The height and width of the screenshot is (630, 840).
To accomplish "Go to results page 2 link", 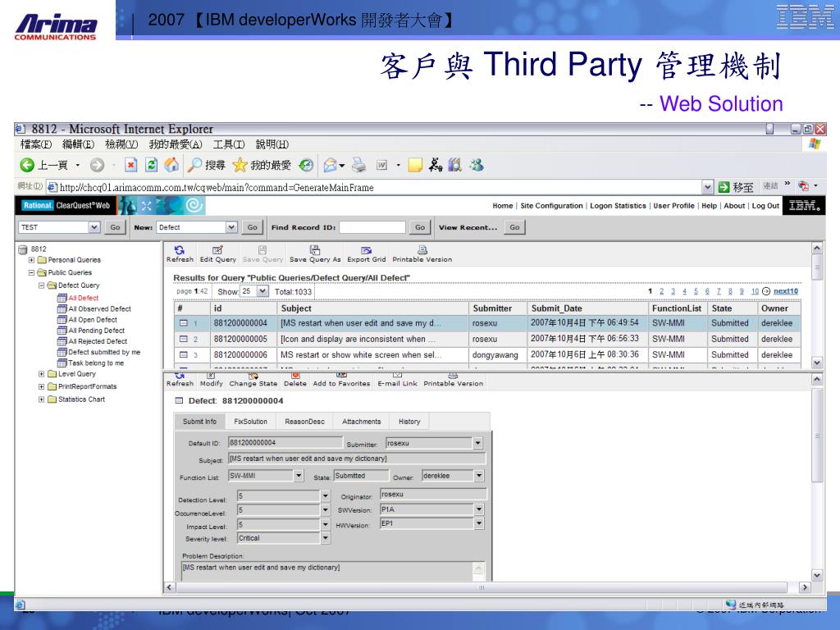I will click(x=662, y=291).
